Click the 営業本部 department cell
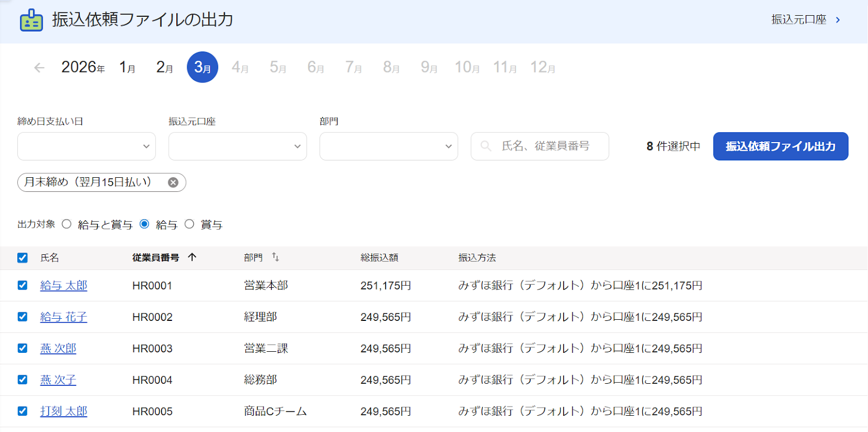The image size is (868, 432). tap(266, 285)
